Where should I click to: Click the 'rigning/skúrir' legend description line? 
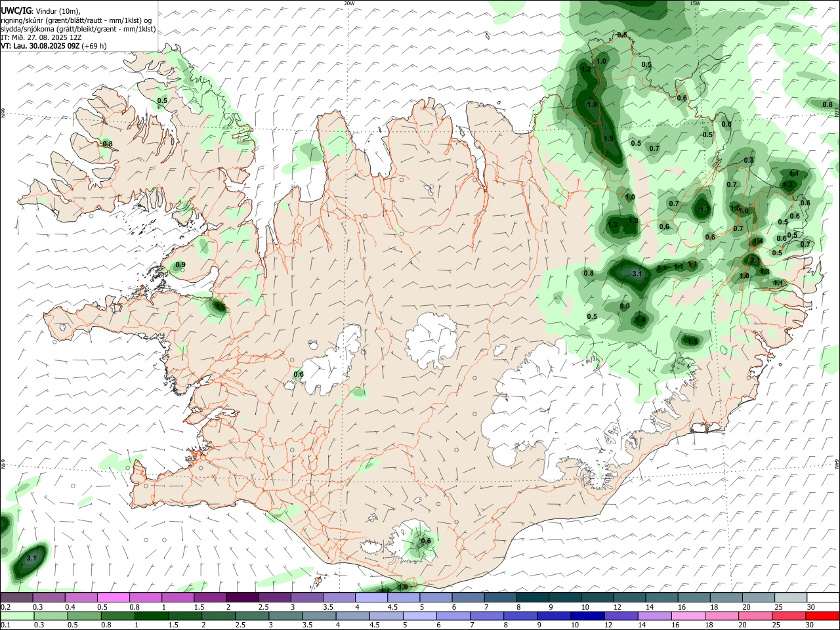(76, 20)
